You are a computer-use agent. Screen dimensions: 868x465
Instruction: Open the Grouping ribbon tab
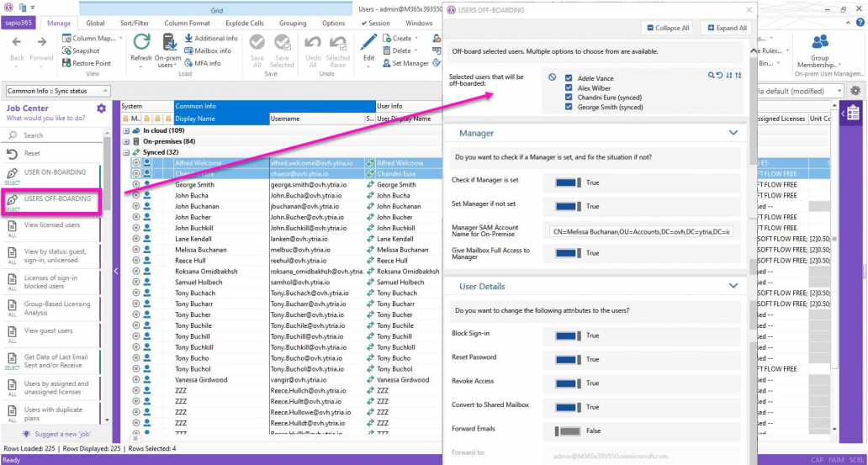(x=293, y=24)
